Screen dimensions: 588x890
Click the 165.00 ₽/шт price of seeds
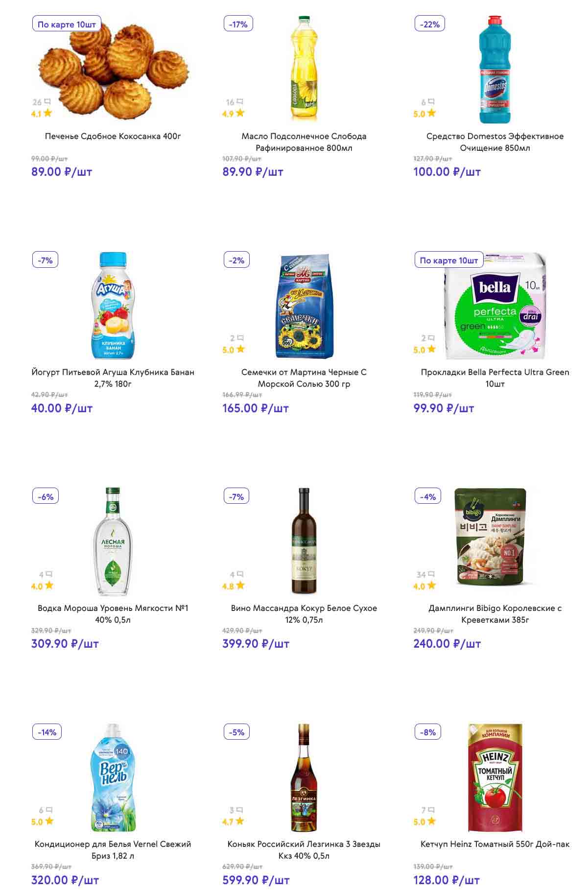(255, 408)
